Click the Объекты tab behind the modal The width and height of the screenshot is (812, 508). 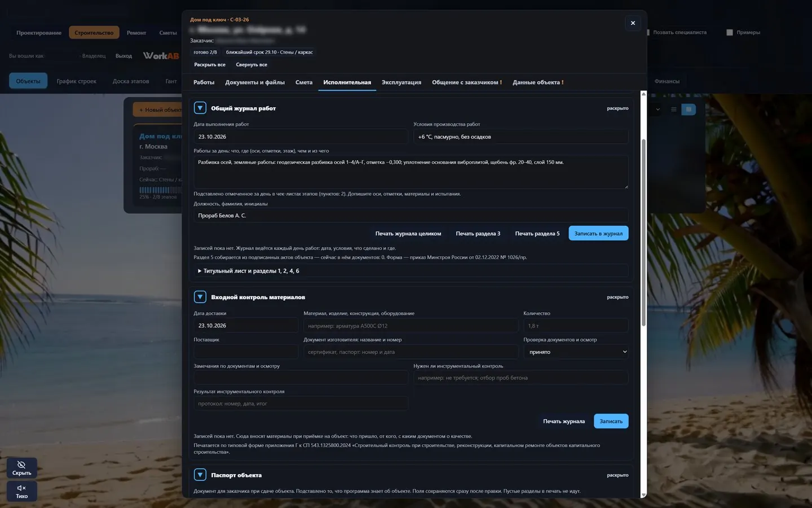28,81
